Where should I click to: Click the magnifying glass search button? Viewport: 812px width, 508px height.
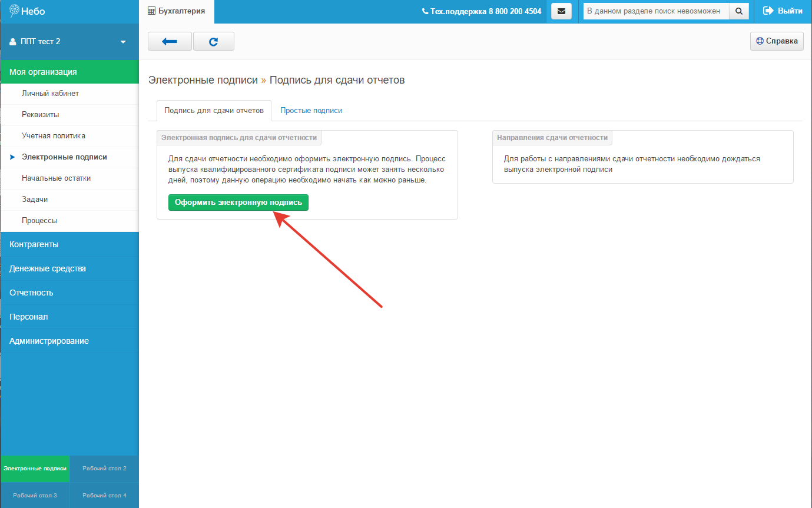(x=739, y=11)
